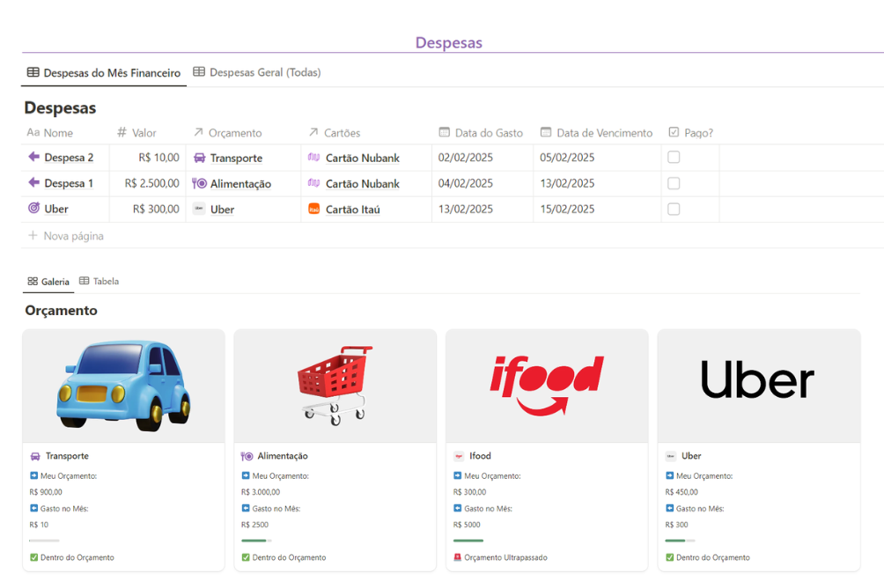The image size is (884, 588).
Task: Add a new row with Nova página
Action: coord(73,236)
